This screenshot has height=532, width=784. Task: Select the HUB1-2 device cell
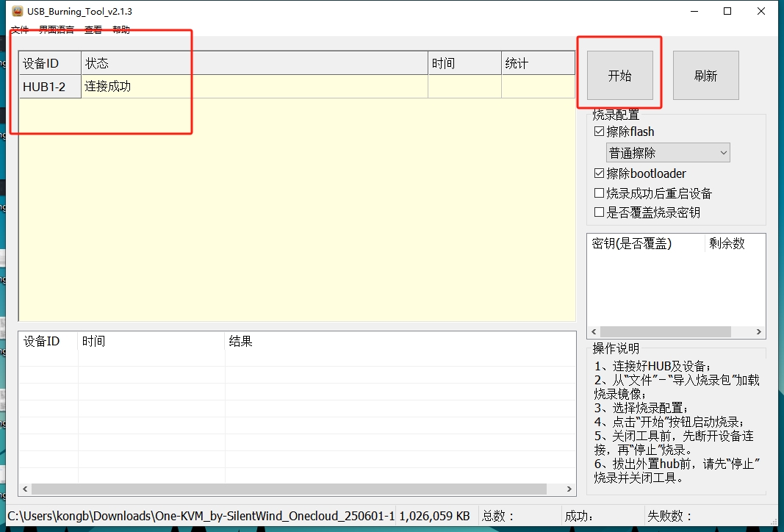(x=50, y=87)
